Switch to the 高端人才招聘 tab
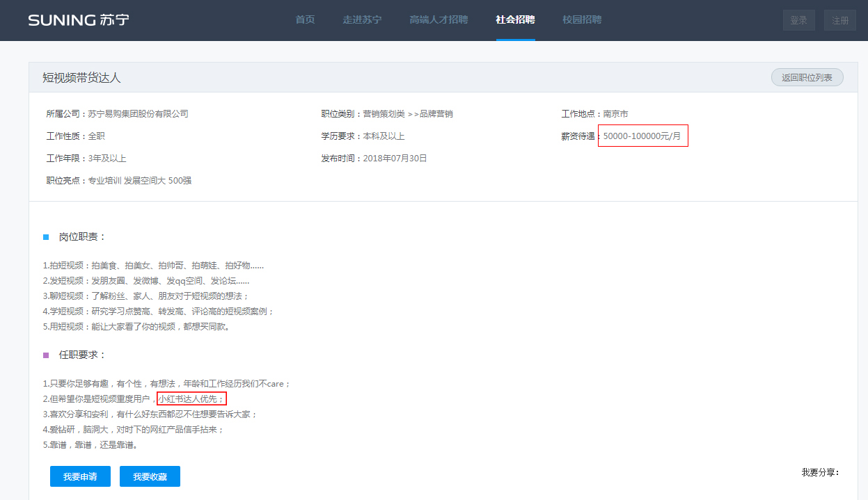The image size is (868, 500). tap(438, 20)
